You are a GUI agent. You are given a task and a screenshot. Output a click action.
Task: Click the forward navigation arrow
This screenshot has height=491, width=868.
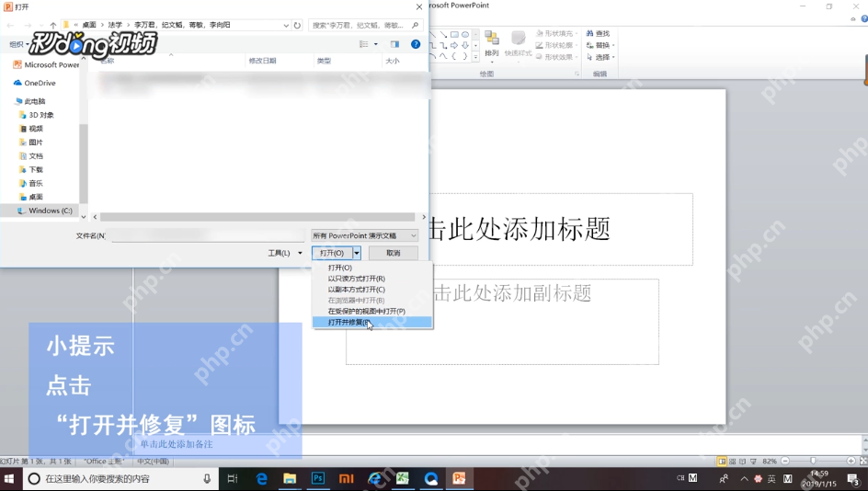tap(28, 25)
